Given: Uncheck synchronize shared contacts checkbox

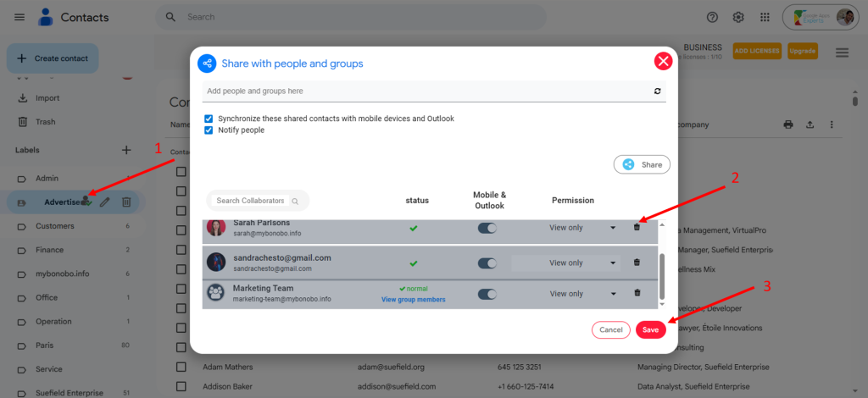Looking at the screenshot, I should tap(209, 119).
